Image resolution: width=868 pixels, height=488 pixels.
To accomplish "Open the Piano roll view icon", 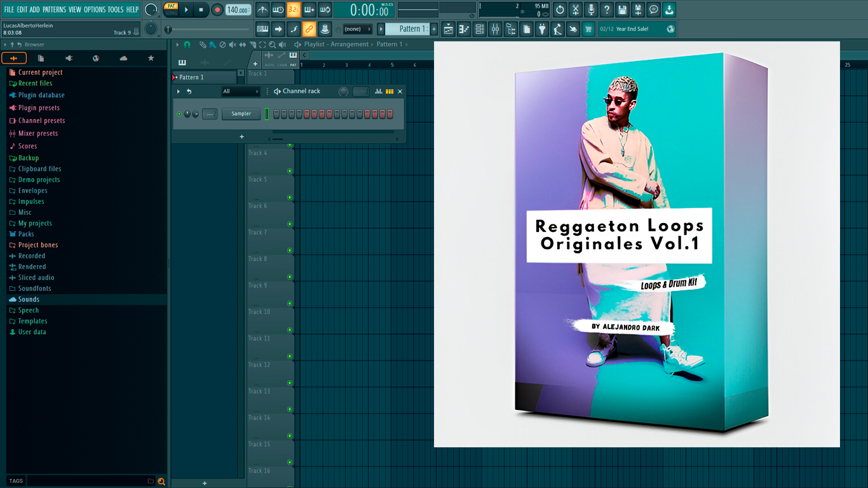I will [464, 29].
